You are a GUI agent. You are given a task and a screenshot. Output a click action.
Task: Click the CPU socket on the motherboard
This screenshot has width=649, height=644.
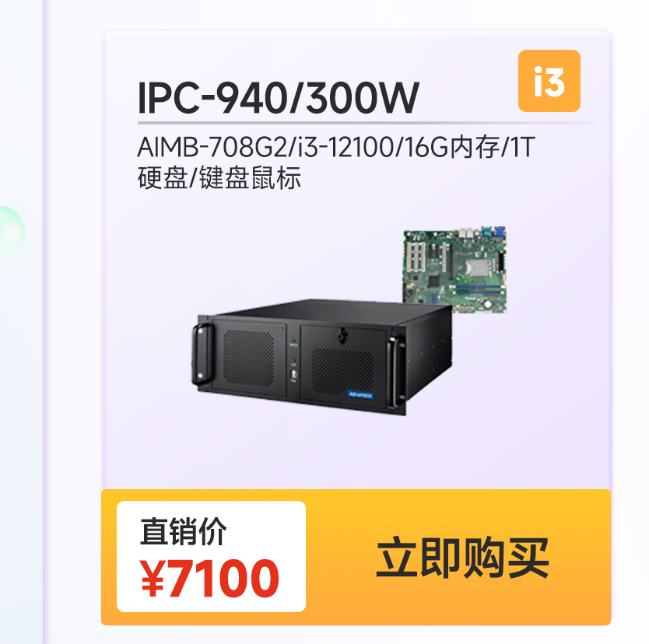[x=476, y=268]
